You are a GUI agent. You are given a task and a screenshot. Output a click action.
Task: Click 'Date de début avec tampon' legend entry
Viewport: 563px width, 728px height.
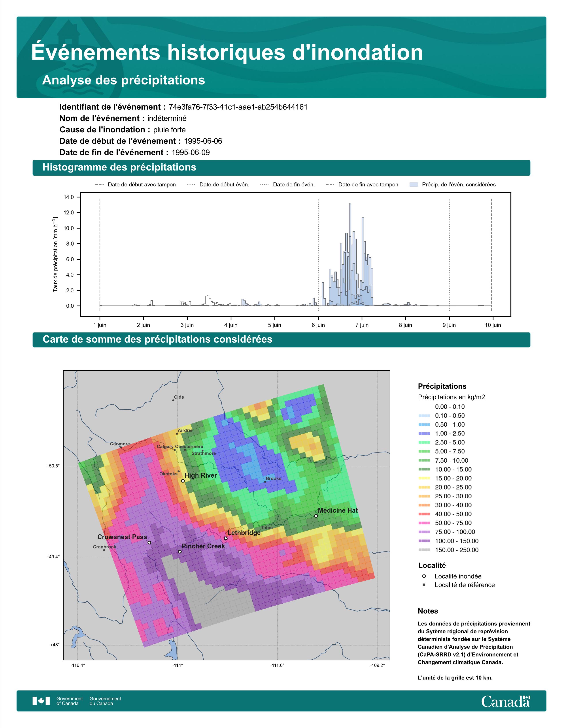point(135,185)
